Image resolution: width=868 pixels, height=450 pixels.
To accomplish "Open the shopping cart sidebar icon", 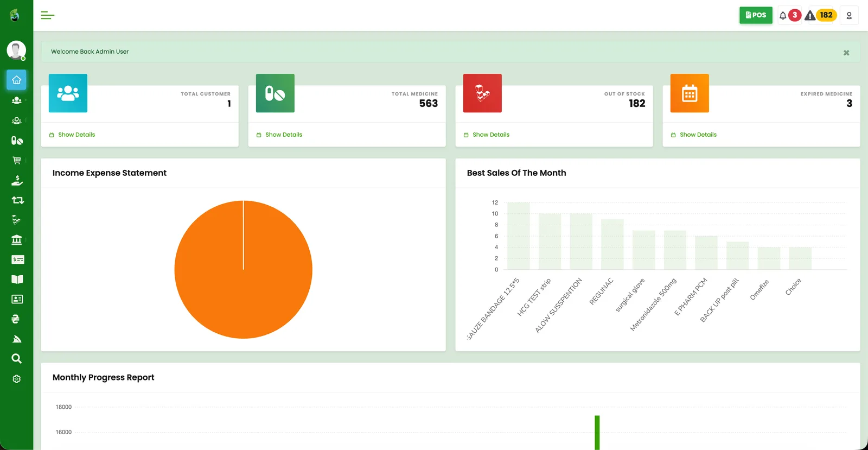I will tap(17, 160).
